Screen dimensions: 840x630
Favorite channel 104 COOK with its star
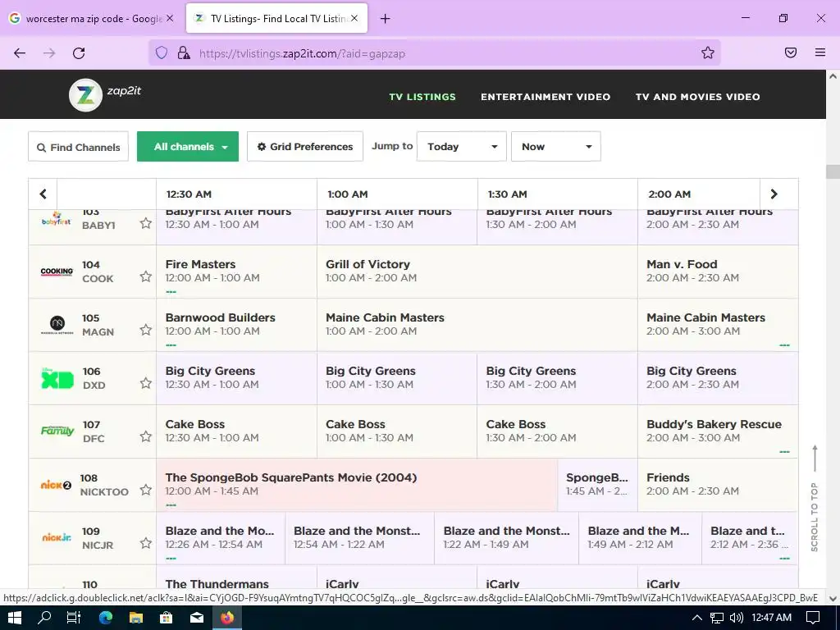tap(146, 276)
